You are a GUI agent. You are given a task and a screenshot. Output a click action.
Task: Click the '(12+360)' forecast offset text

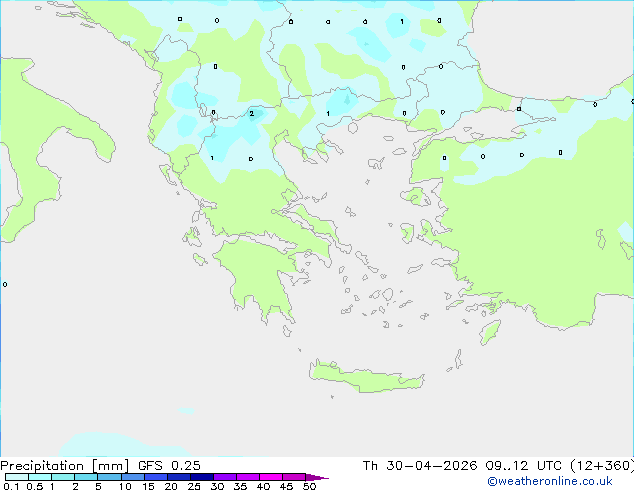pos(602,466)
